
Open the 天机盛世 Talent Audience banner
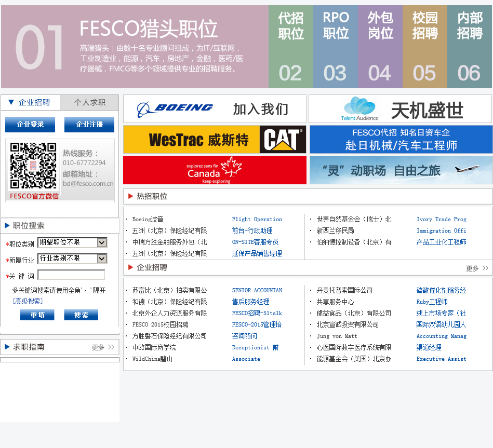[400, 108]
